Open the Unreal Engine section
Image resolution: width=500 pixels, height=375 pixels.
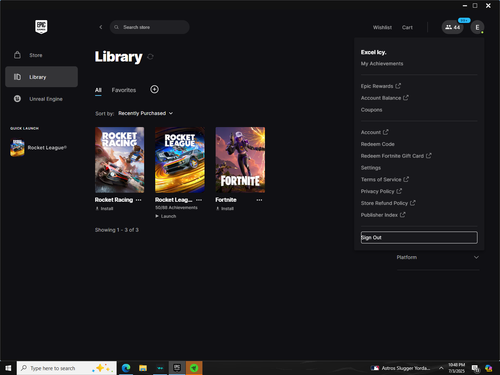coord(41,99)
